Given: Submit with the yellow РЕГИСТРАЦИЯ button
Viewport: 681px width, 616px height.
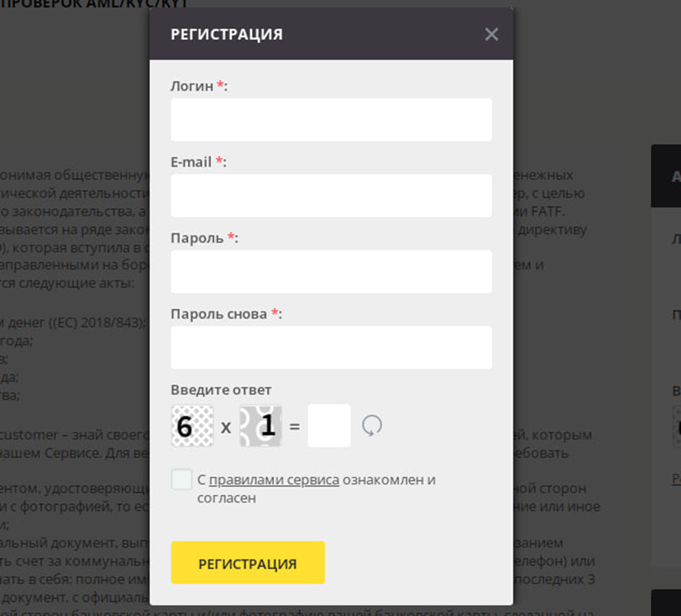Looking at the screenshot, I should coord(248,563).
